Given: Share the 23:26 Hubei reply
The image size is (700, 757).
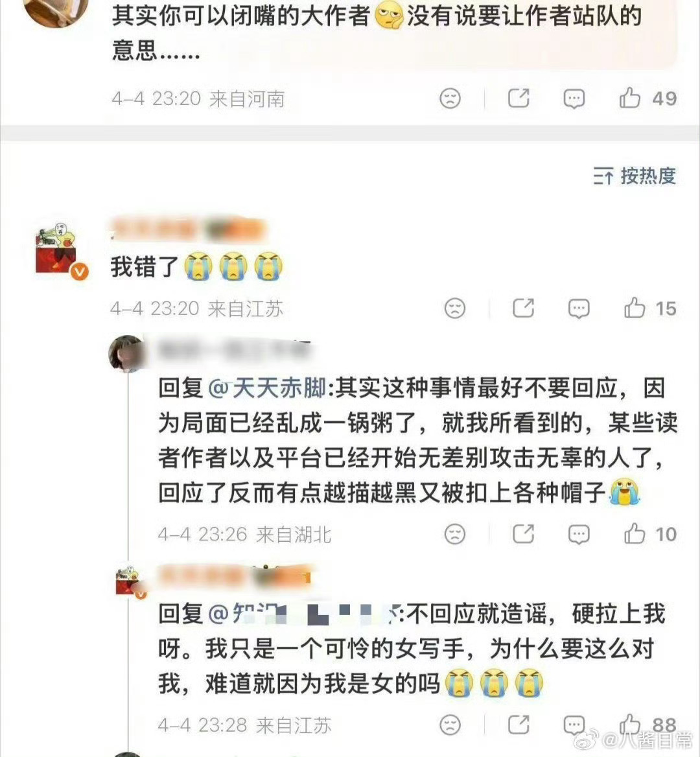Looking at the screenshot, I should (523, 534).
